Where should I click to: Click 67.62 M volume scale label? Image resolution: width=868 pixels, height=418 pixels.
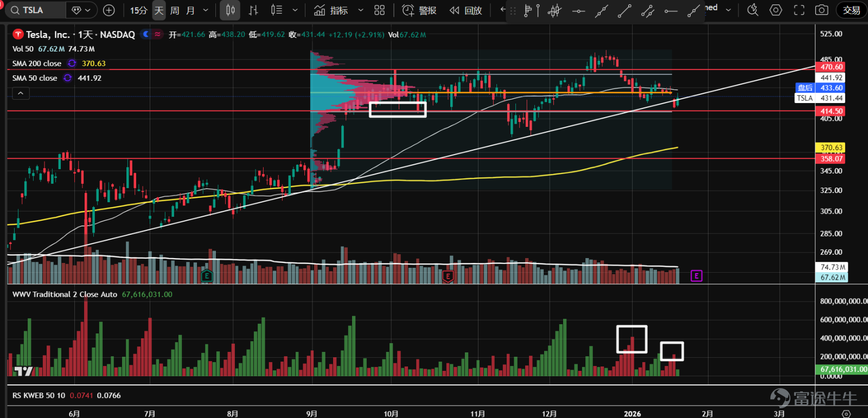(x=832, y=278)
